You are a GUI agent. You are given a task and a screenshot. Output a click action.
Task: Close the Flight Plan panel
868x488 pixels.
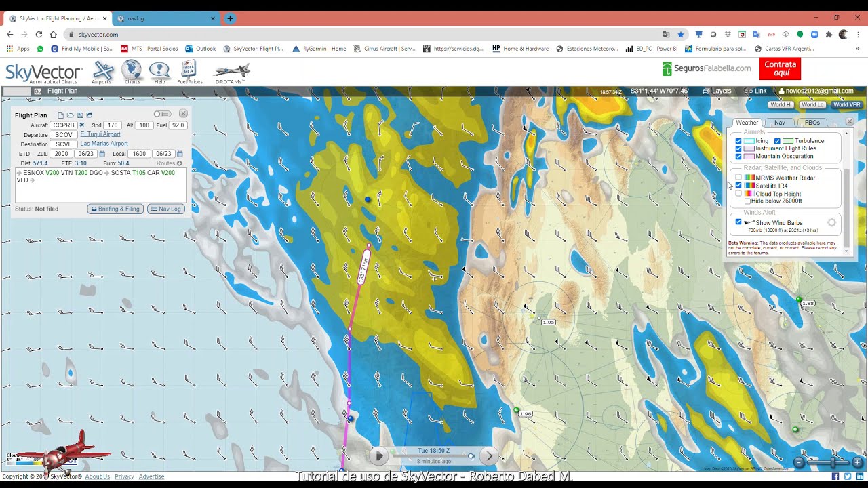point(183,114)
